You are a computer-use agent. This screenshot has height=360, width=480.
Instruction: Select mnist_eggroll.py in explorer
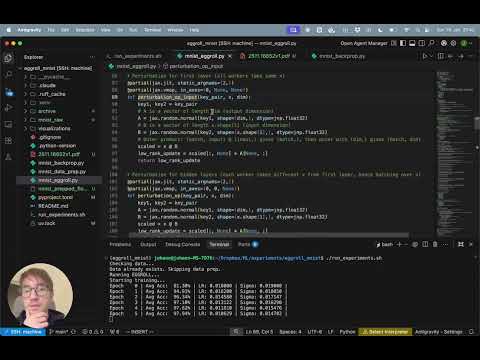[59, 180]
